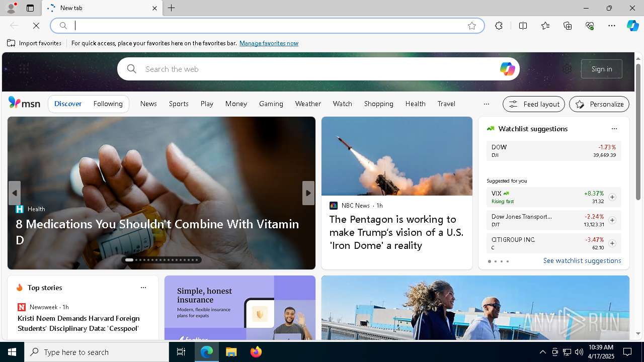Open the Sports section
644x362 pixels.
tap(179, 104)
